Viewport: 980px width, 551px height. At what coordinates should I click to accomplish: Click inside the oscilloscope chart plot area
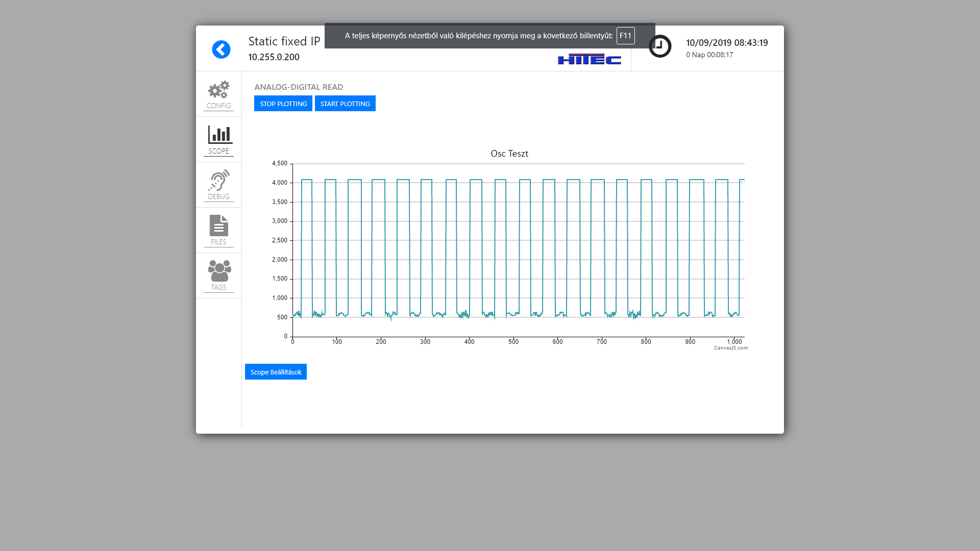click(518, 250)
